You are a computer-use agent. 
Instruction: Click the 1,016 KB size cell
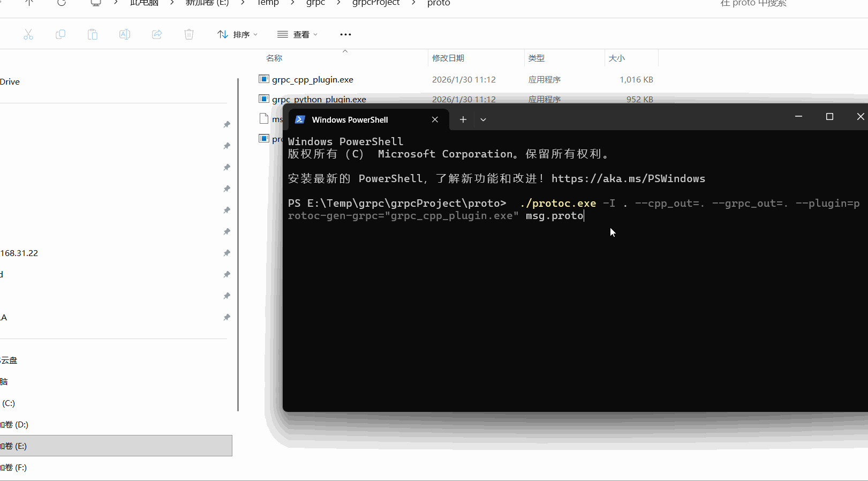pos(636,79)
